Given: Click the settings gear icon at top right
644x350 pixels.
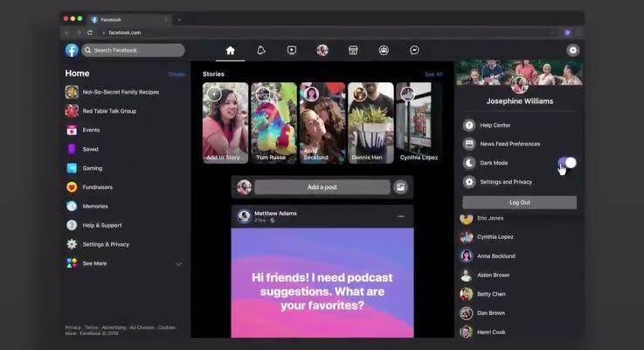Looking at the screenshot, I should click(573, 51).
